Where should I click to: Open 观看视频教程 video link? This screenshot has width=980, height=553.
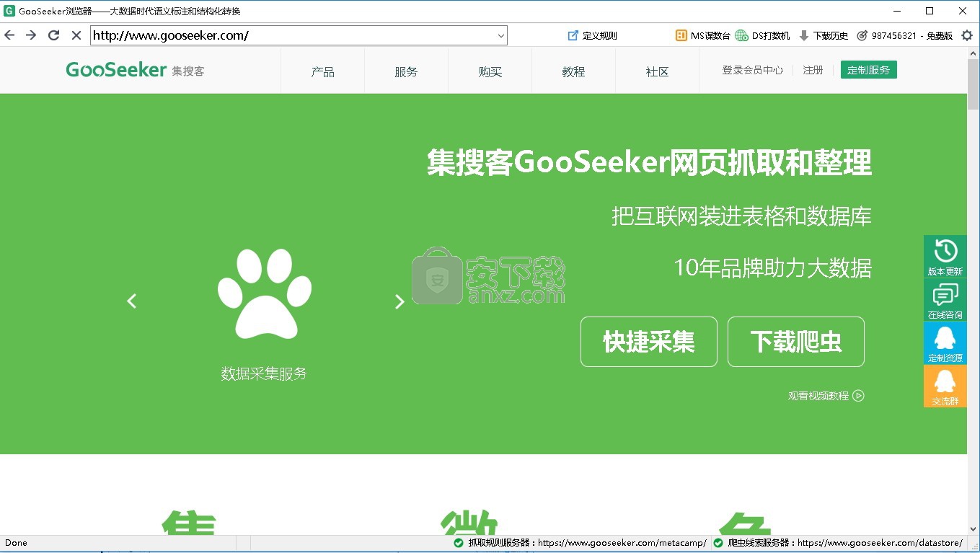pyautogui.click(x=826, y=395)
